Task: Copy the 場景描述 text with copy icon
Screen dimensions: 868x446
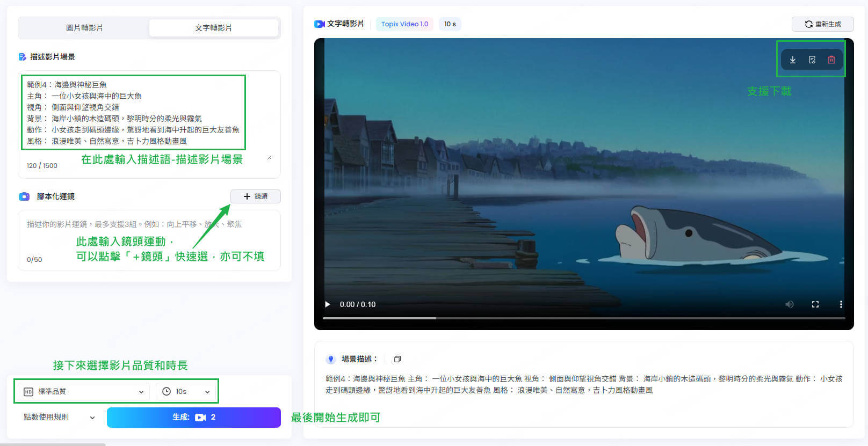Action: pos(397,359)
